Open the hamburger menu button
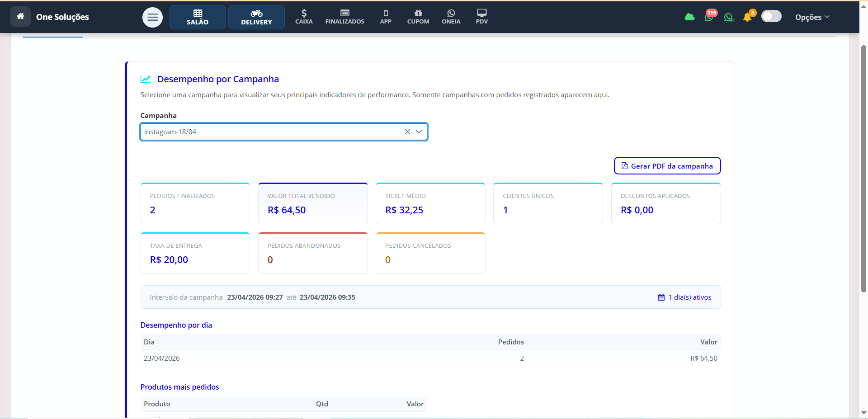 [152, 18]
